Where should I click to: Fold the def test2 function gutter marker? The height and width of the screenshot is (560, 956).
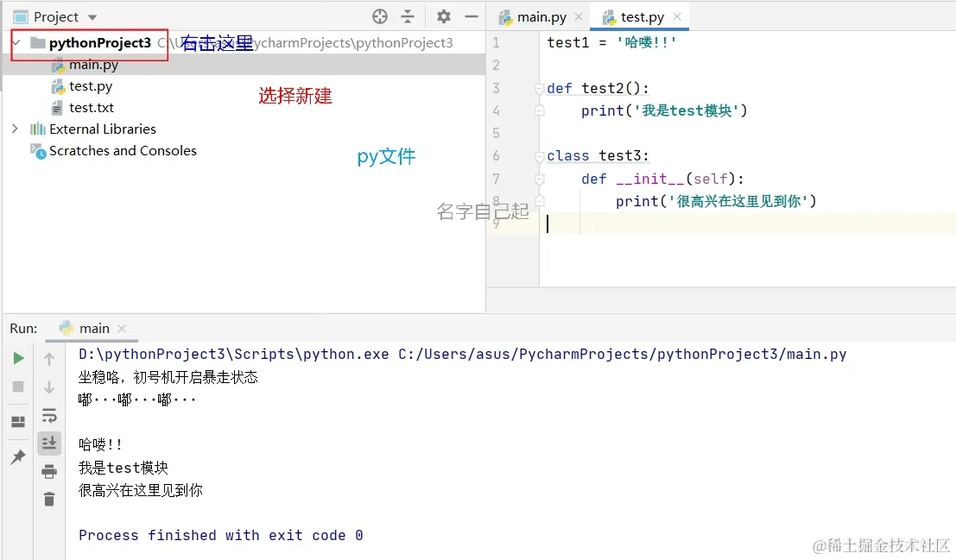coord(539,88)
